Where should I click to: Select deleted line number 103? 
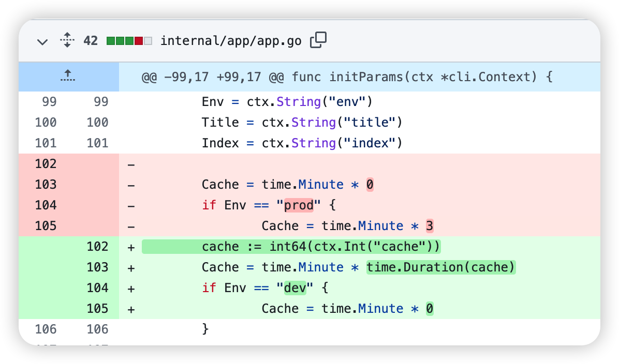click(x=46, y=185)
